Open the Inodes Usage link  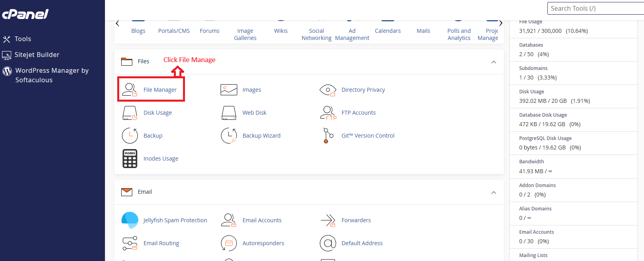coord(161,159)
